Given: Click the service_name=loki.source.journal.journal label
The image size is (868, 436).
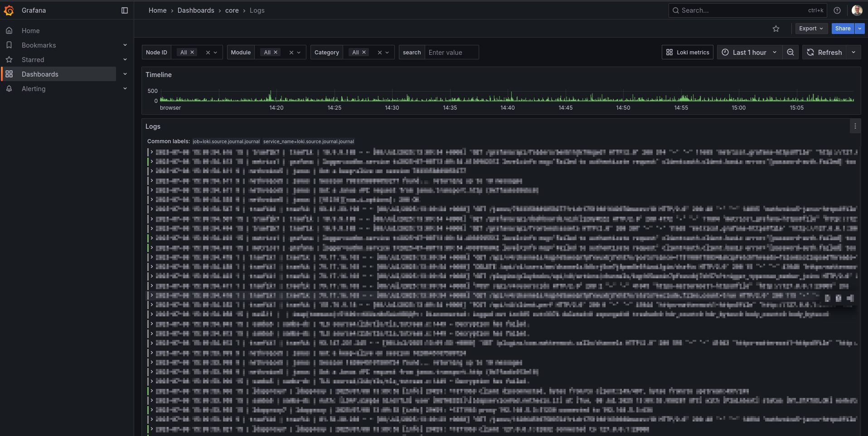Looking at the screenshot, I should [x=309, y=141].
